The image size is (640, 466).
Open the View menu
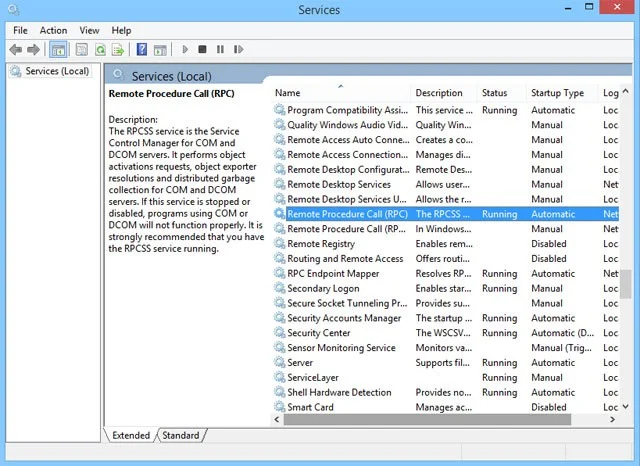89,31
